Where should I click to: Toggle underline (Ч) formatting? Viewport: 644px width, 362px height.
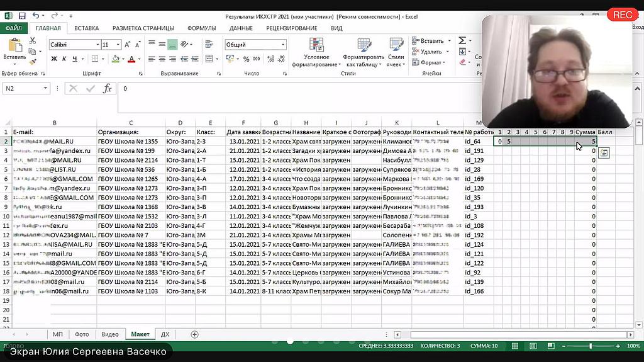(x=74, y=59)
